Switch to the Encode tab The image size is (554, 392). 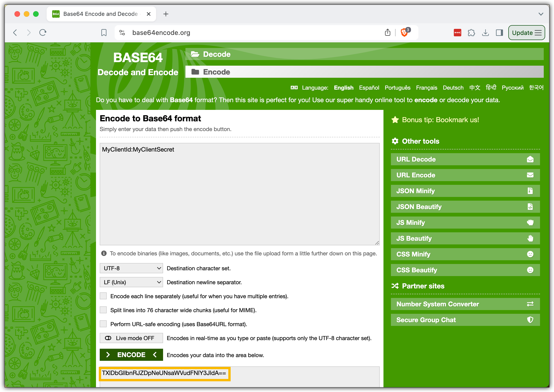(x=364, y=72)
